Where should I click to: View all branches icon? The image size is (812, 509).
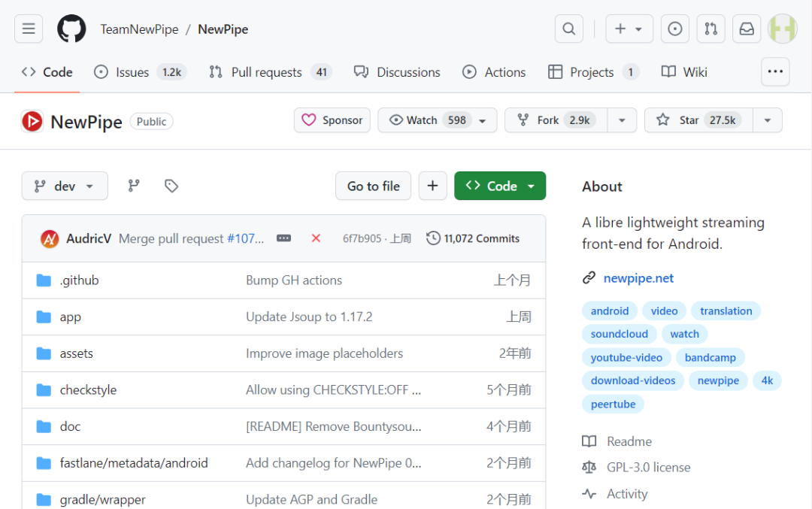coord(134,186)
